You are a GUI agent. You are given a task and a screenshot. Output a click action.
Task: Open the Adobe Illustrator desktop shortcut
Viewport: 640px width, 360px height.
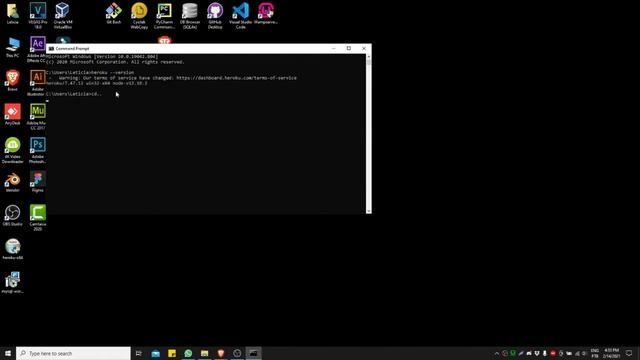(37, 83)
